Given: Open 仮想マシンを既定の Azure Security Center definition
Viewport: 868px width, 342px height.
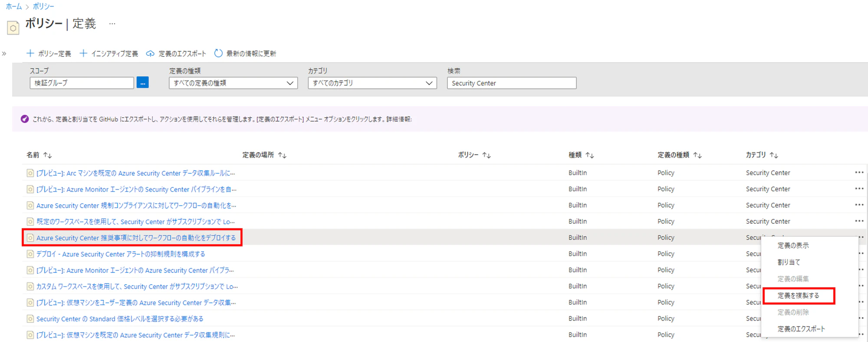Looking at the screenshot, I should coord(135,335).
